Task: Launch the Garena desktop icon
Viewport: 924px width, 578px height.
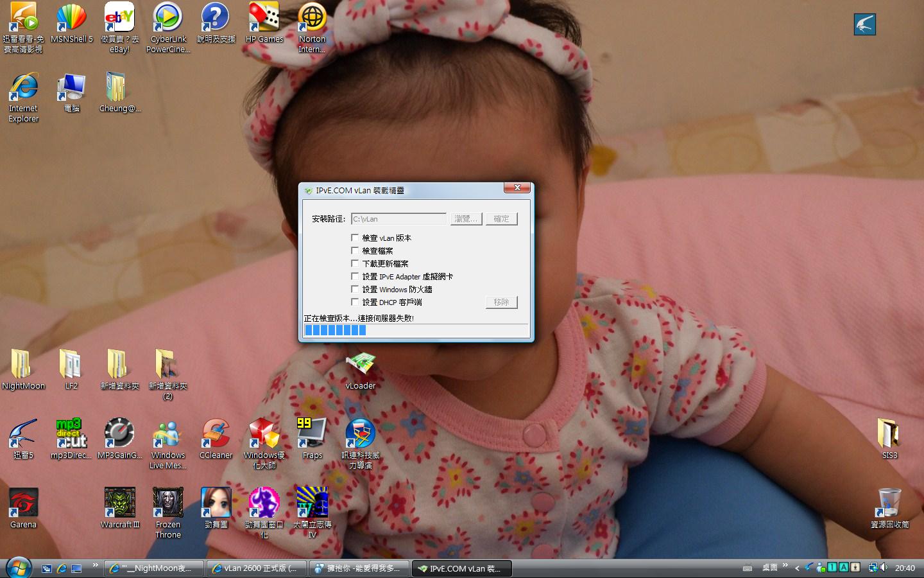Action: (x=23, y=504)
